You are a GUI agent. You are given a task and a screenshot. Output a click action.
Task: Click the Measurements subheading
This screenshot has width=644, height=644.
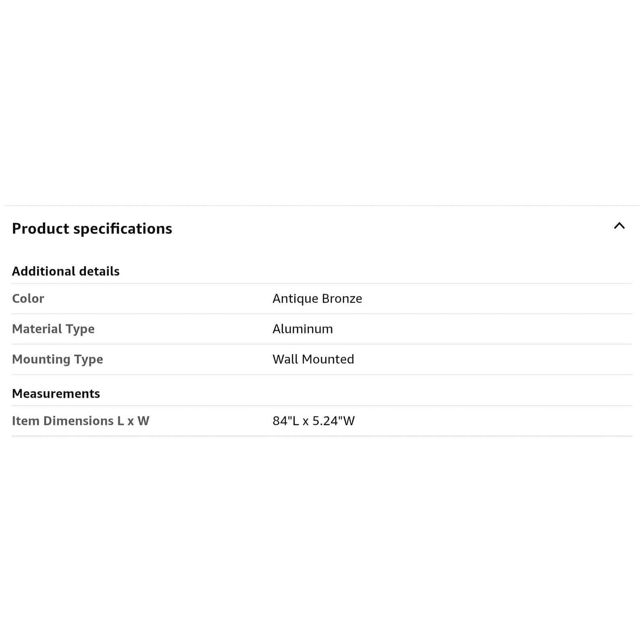(56, 394)
